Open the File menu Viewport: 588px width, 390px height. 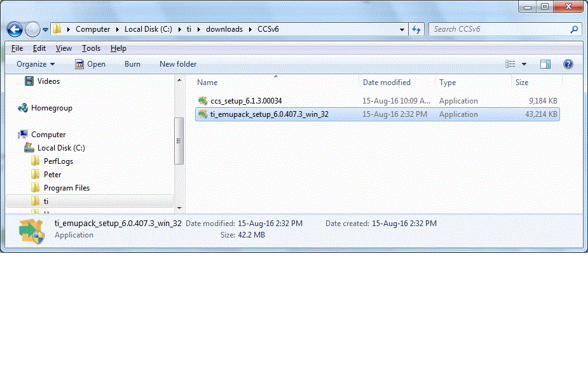click(x=17, y=48)
